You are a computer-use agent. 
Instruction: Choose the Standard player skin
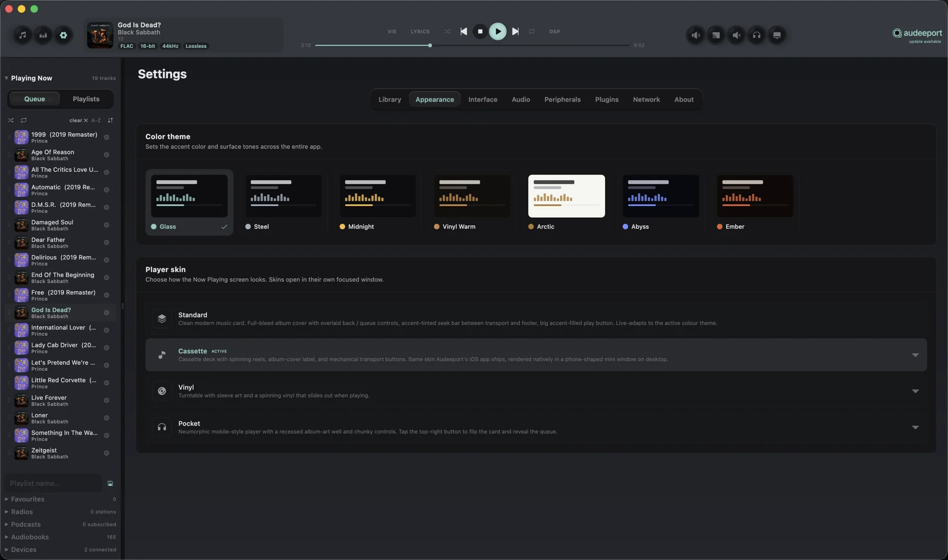(x=536, y=319)
